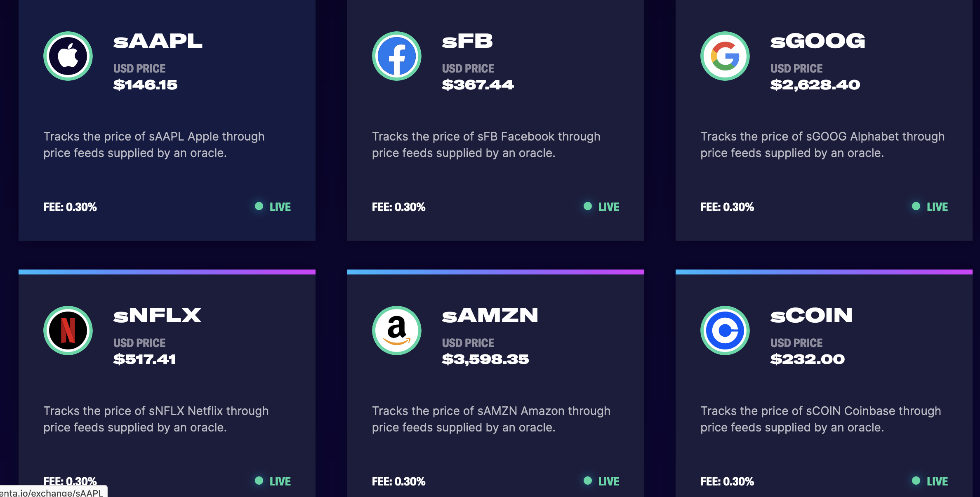Click the Netflix logo icon
This screenshot has width=980, height=497.
click(68, 331)
